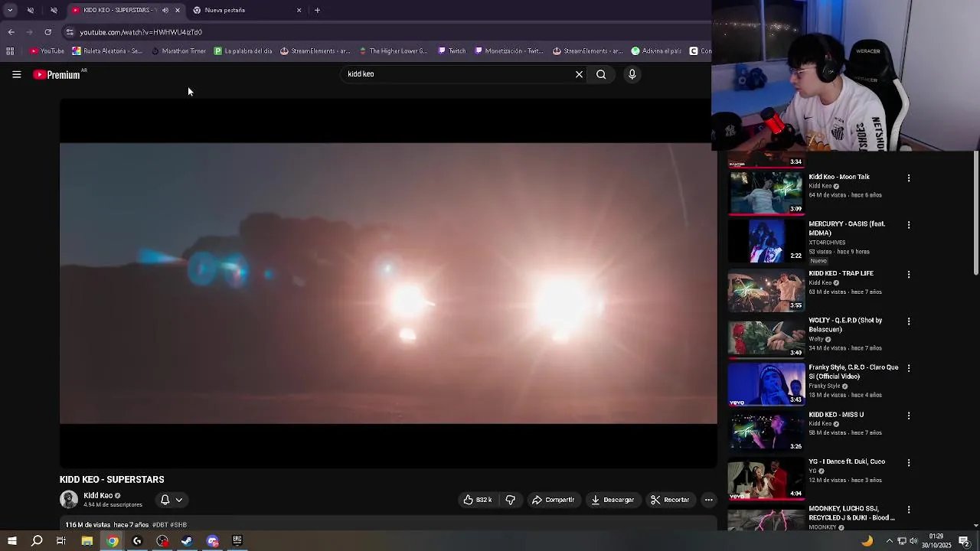Mute the KIDD KEO tab audio
Viewport: 980px width, 551px height.
coord(165,10)
